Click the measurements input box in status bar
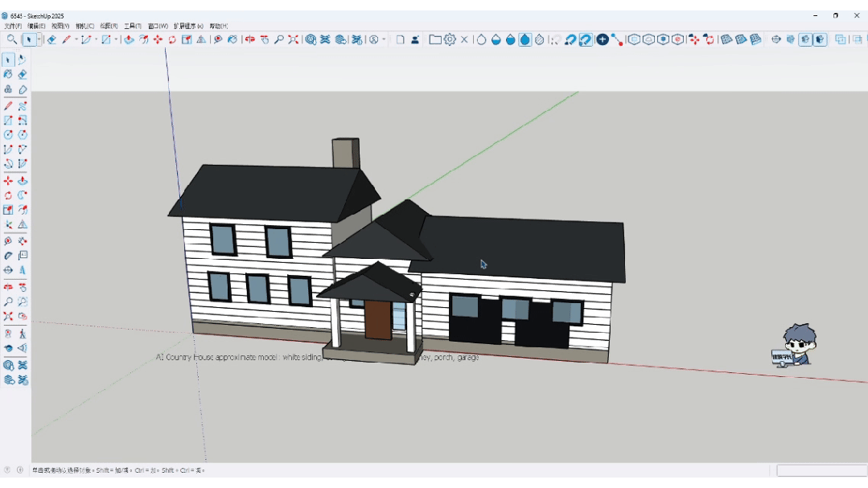This screenshot has width=868, height=488. point(821,470)
